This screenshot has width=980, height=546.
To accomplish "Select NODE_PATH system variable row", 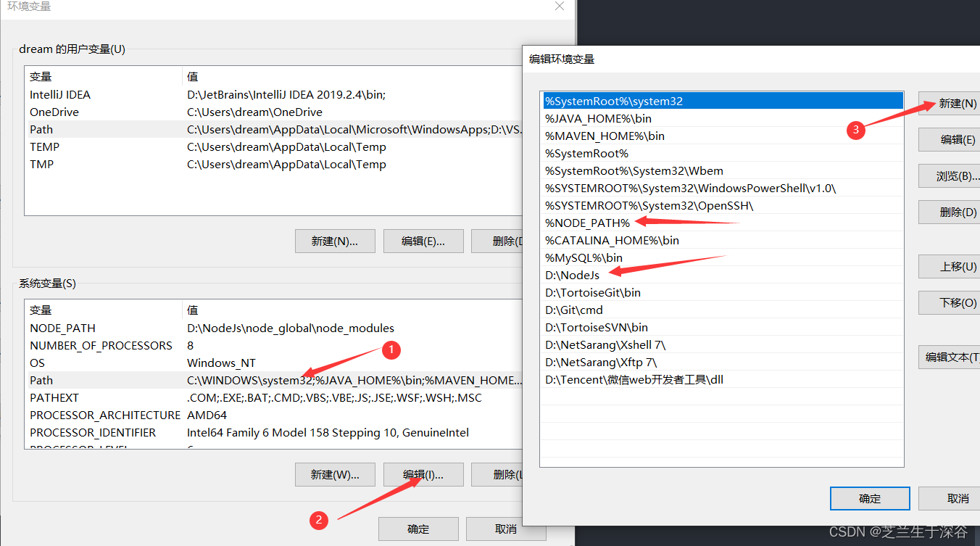I will (x=273, y=328).
